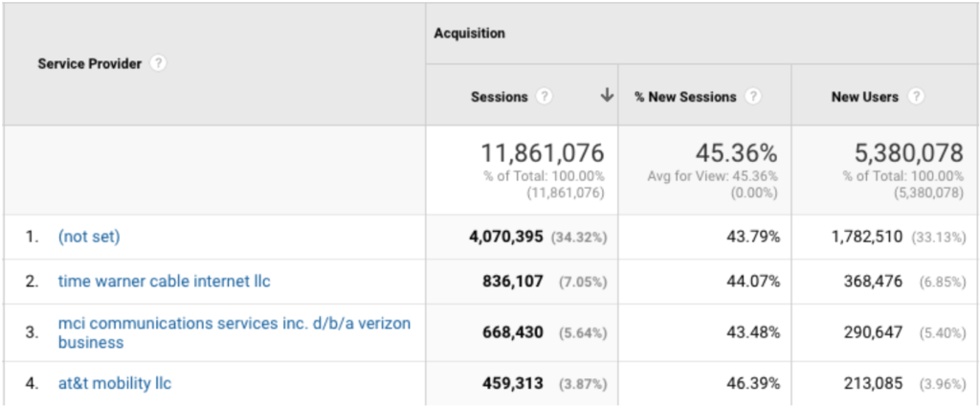Sort by the Service Provider column header
Screen dimensions: 980x409
click(x=89, y=64)
